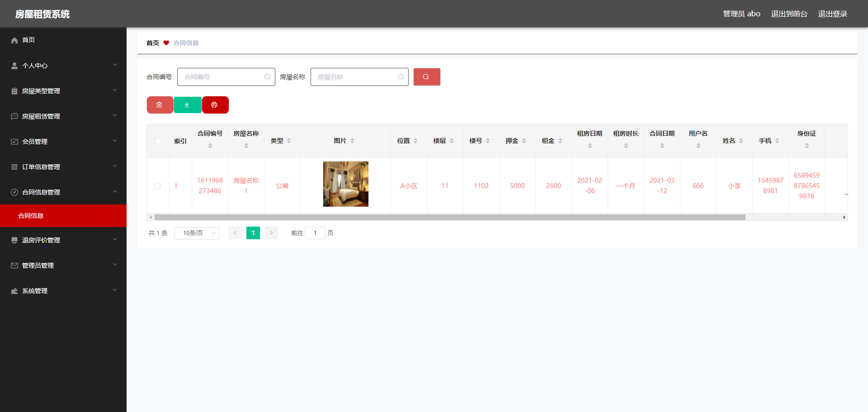Image resolution: width=868 pixels, height=412 pixels.
Task: Click the chat icon beside 房屋租赁管理
Action: click(x=14, y=116)
